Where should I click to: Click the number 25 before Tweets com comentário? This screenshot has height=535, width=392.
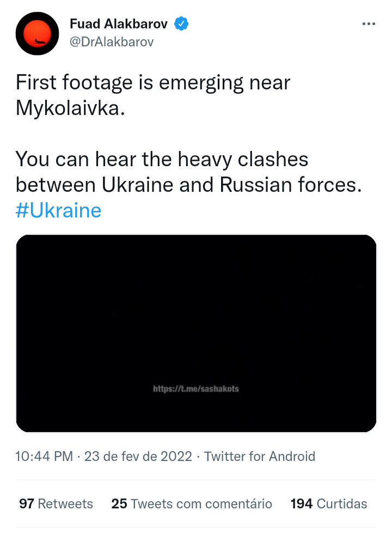click(x=119, y=504)
